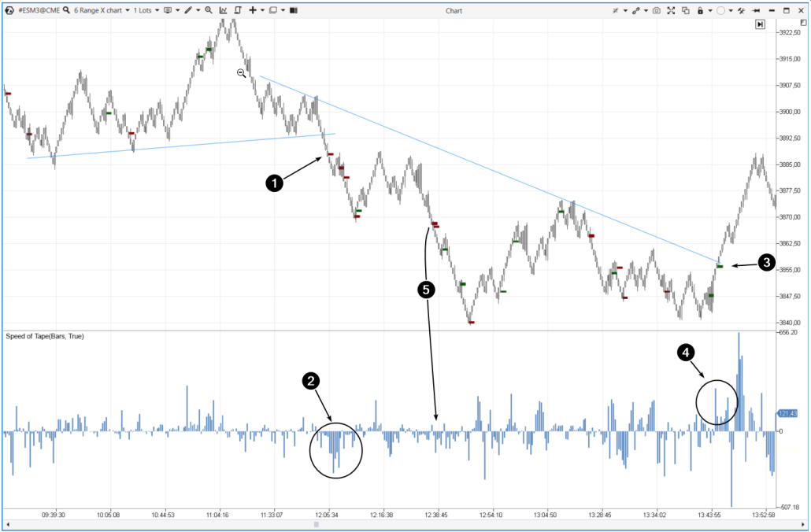811x532 pixels.
Task: Open the chart settings wrench icon
Action: coord(740,10)
